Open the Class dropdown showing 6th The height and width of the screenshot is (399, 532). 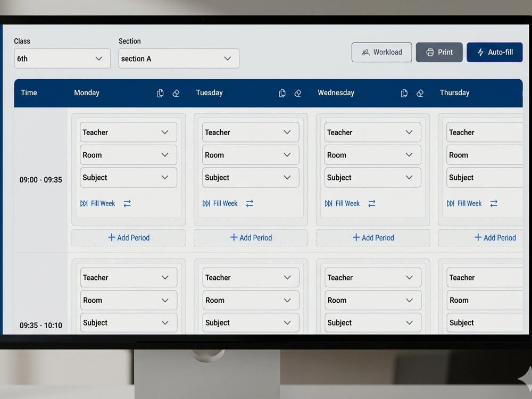pos(62,59)
